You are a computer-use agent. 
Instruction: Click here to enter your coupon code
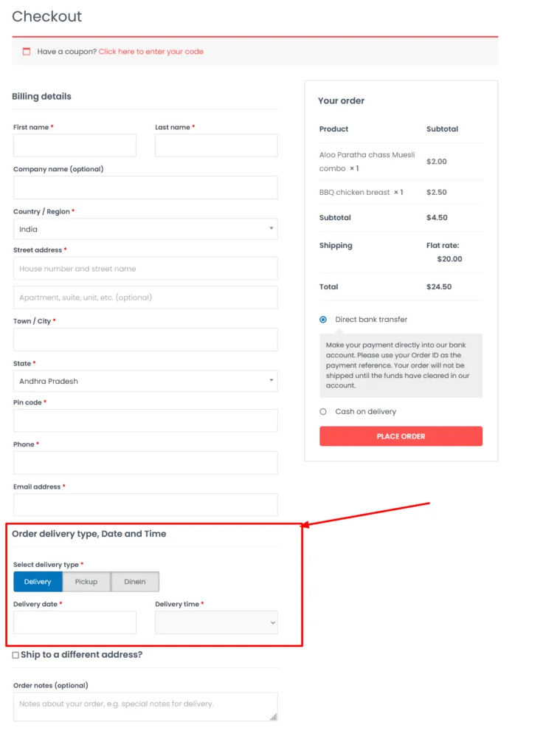(151, 52)
